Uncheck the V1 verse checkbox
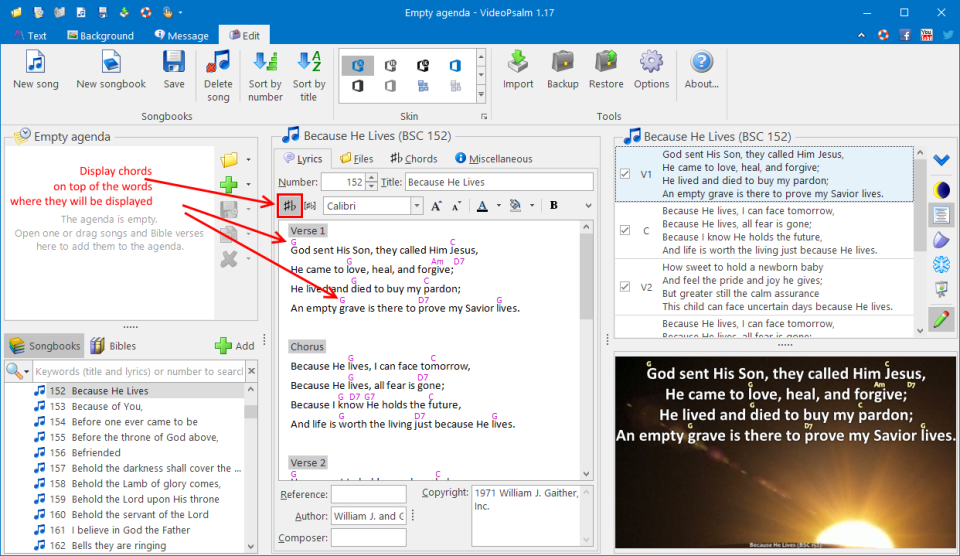Image resolution: width=960 pixels, height=556 pixels. click(625, 173)
